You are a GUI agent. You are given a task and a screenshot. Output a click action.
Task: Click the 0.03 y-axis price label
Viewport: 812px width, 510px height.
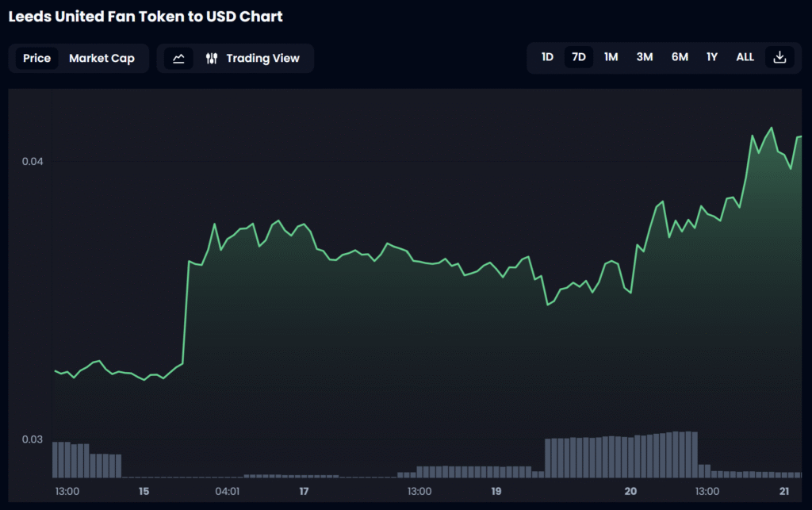coord(33,439)
